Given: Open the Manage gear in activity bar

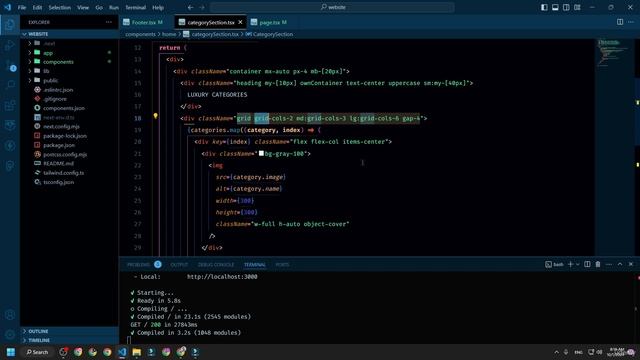Looking at the screenshot, I should 10,334.
